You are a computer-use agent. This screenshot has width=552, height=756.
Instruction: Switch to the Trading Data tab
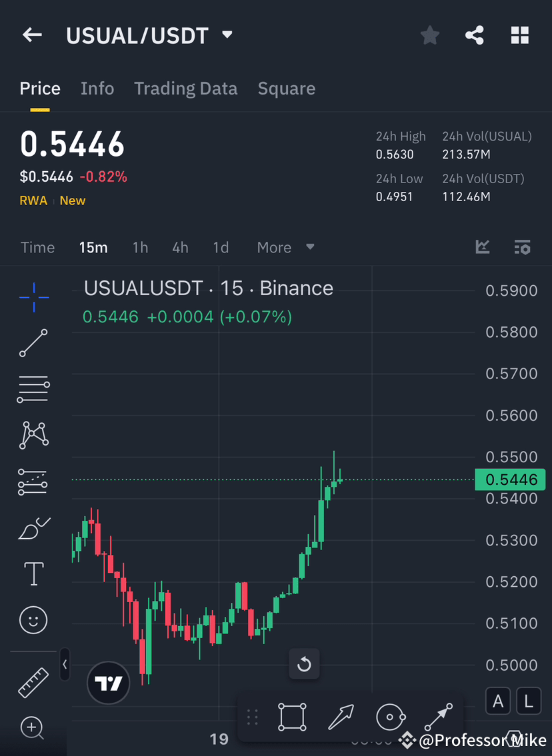[x=186, y=88]
